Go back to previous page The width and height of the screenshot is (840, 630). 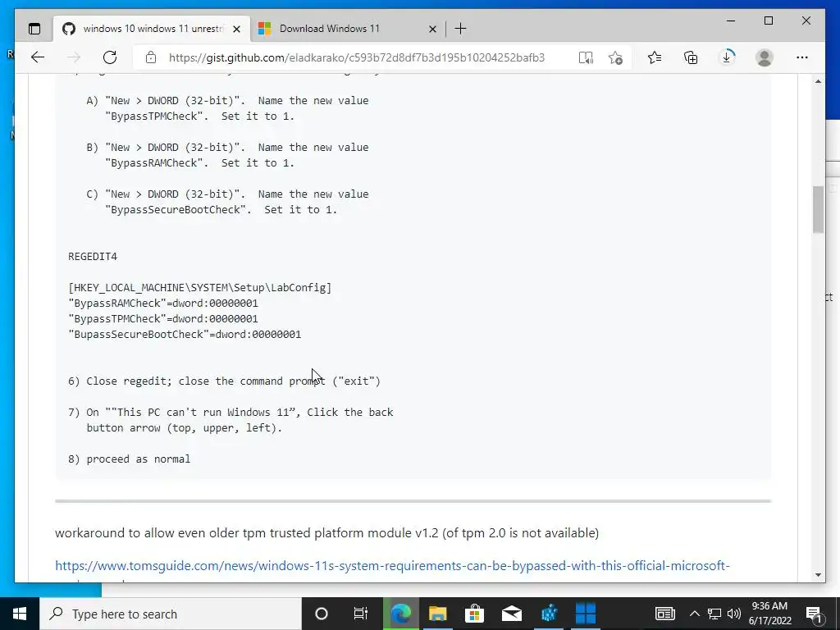pyautogui.click(x=38, y=57)
